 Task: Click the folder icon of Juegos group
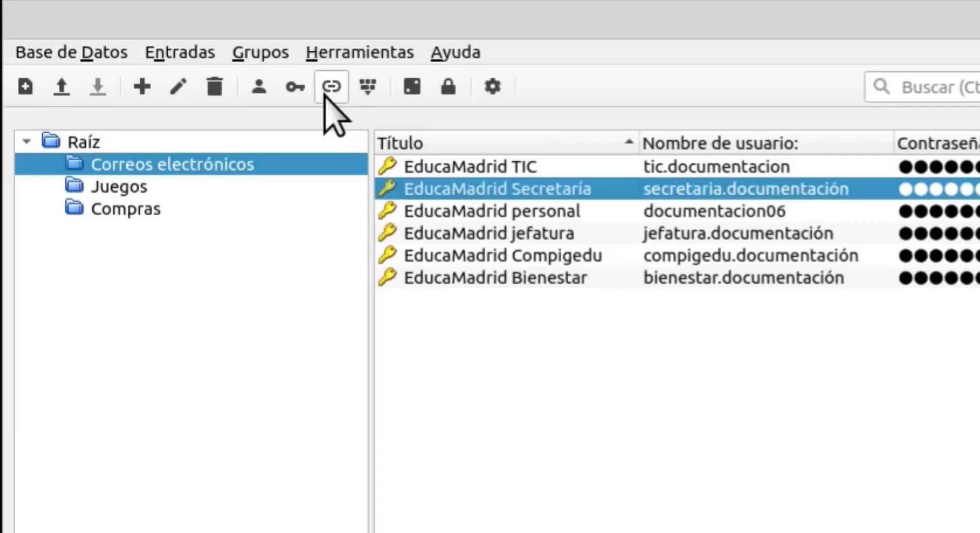click(x=74, y=185)
